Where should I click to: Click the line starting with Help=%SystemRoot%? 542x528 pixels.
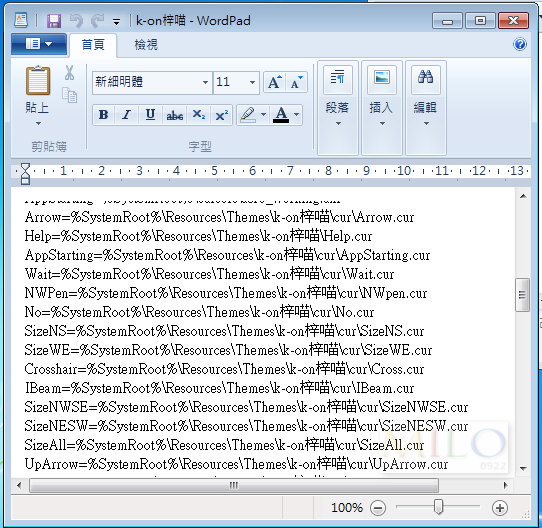pyautogui.click(x=198, y=236)
